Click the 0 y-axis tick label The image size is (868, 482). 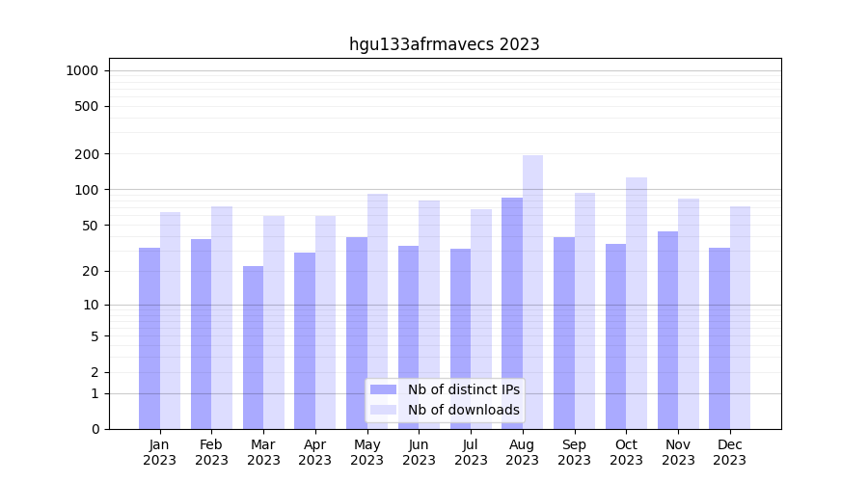pos(95,429)
